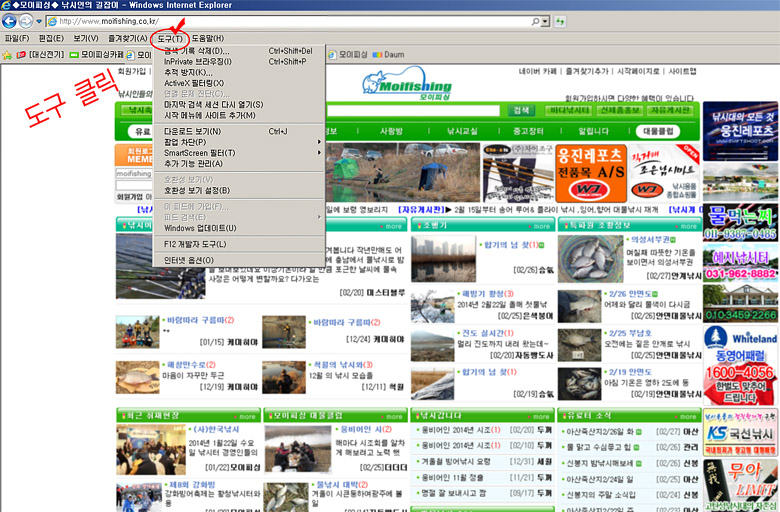Click the Whiteland 동영어패럴 banner

coord(740,365)
